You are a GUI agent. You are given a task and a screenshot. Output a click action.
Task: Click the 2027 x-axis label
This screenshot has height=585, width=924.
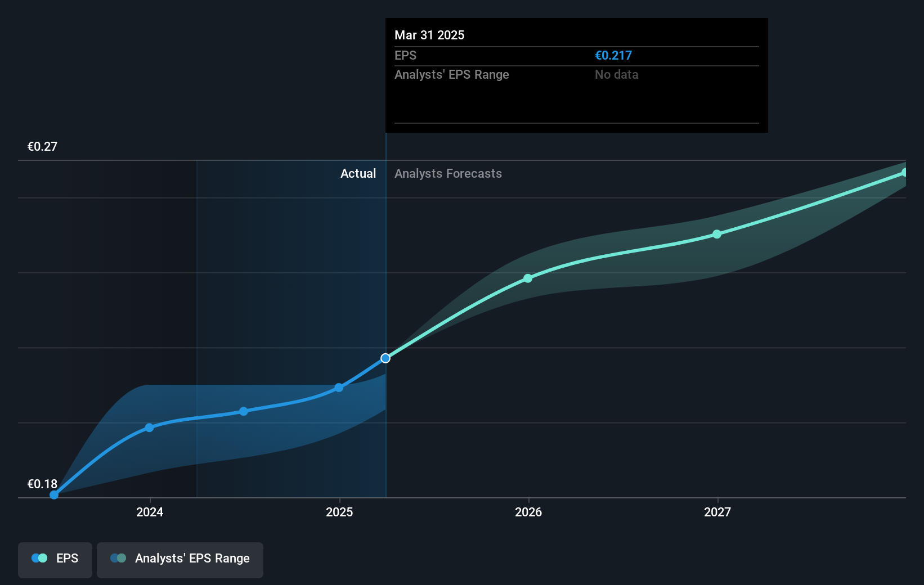717,512
